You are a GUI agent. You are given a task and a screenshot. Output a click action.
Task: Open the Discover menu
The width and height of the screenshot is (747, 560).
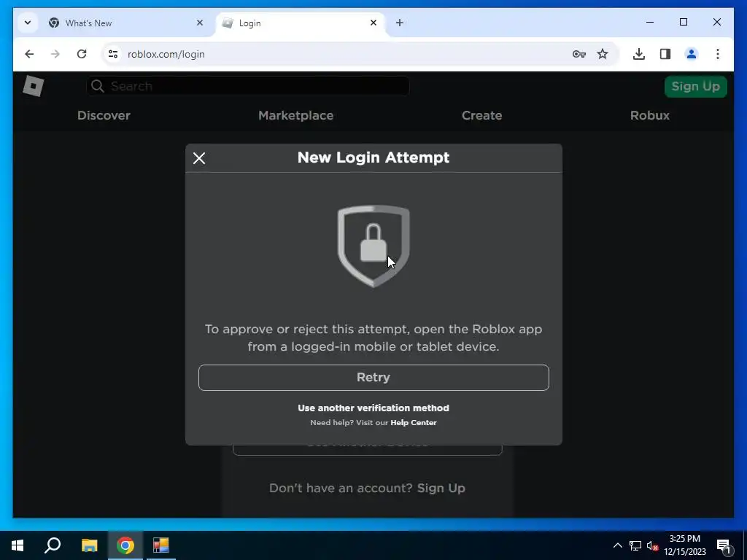[x=104, y=115]
